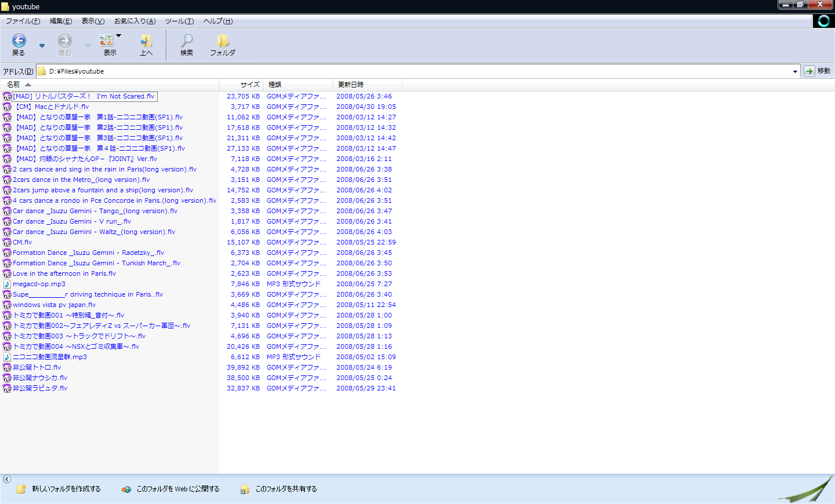Toggle the フォルダ folder pane
835x504 pixels.
pos(223,45)
